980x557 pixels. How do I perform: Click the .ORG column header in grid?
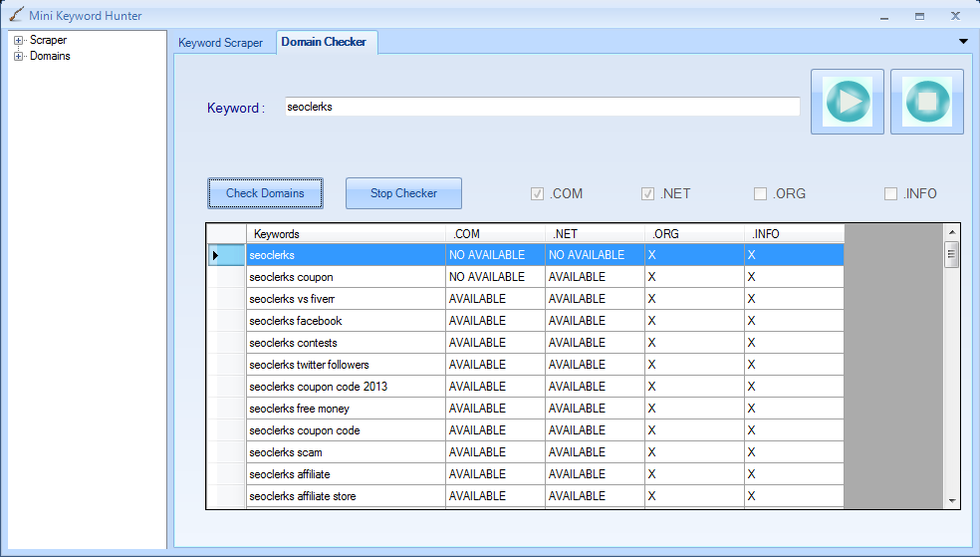(694, 234)
